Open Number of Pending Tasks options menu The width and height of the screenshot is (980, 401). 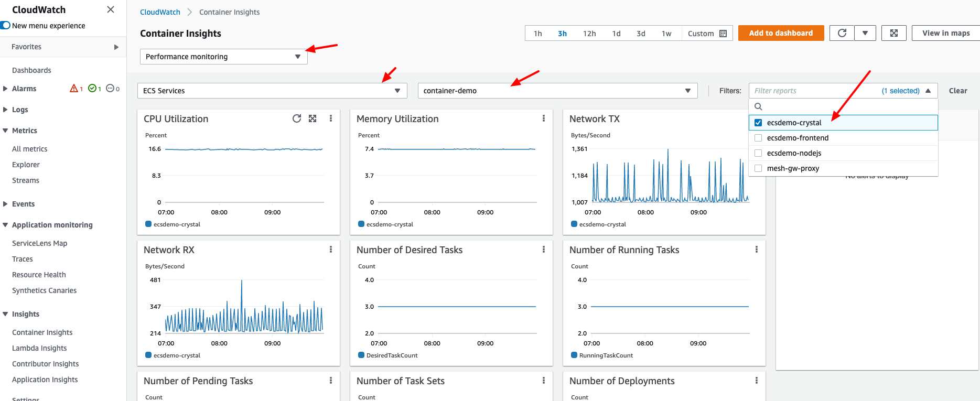point(331,381)
